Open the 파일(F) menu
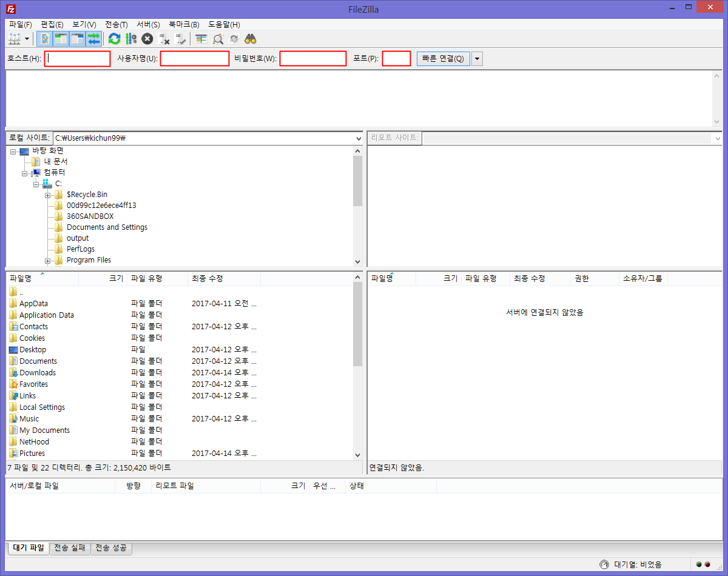This screenshot has height=576, width=728. (x=21, y=24)
